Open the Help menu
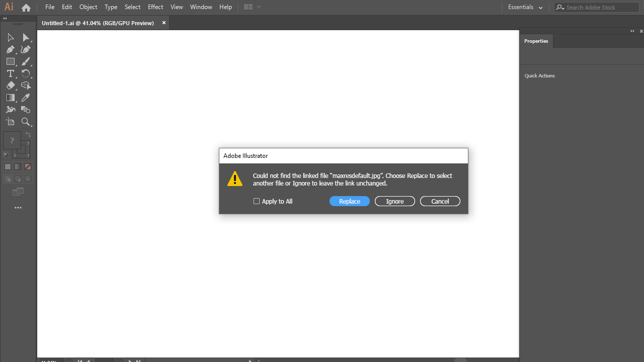Viewport: 644px width, 362px height. coord(226,7)
